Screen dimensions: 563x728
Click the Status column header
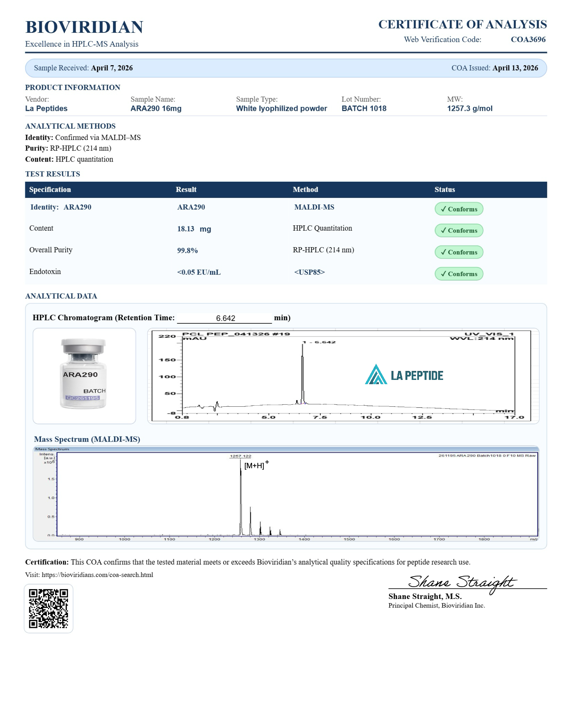(x=444, y=189)
